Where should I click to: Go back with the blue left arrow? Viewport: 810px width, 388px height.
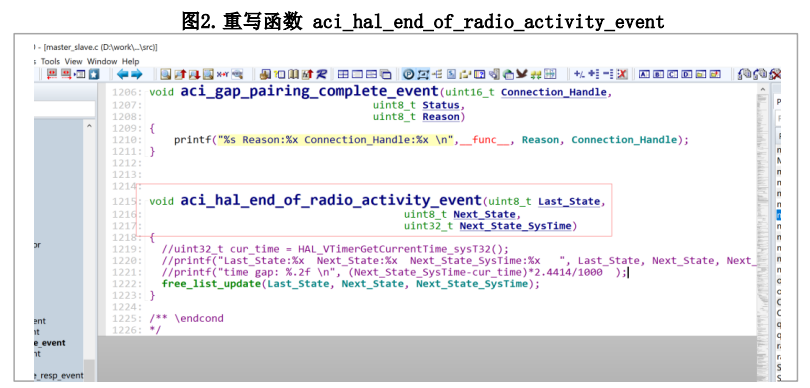tap(122, 74)
